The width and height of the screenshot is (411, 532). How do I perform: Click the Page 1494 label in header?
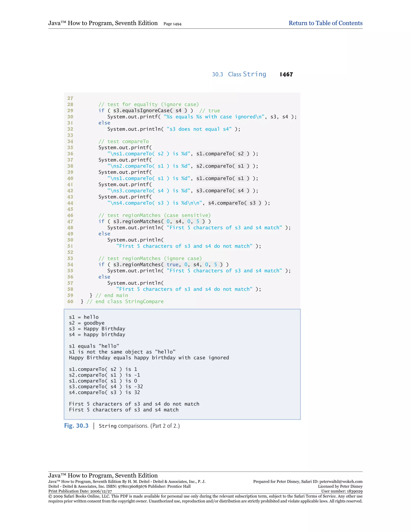(172, 24)
